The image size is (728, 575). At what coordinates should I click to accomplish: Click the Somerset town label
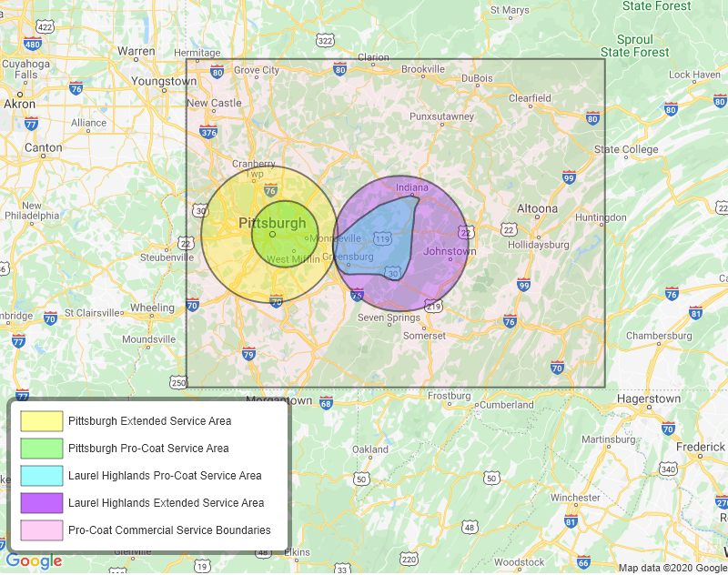[424, 336]
